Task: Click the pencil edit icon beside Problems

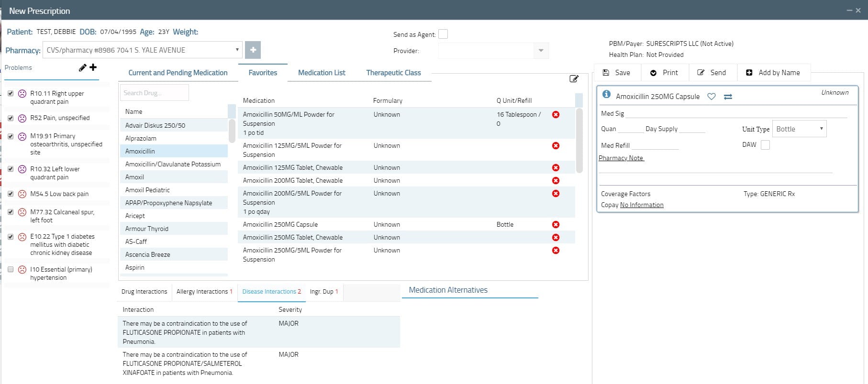Action: click(x=82, y=68)
